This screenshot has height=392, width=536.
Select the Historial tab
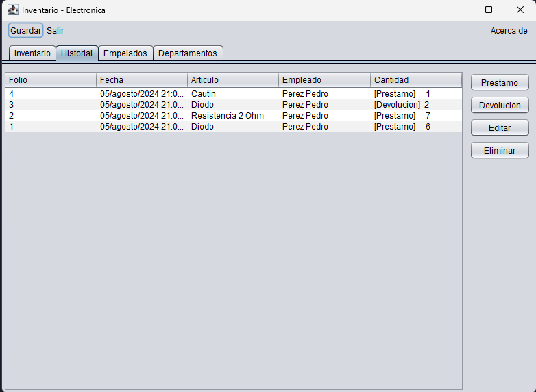pos(77,53)
